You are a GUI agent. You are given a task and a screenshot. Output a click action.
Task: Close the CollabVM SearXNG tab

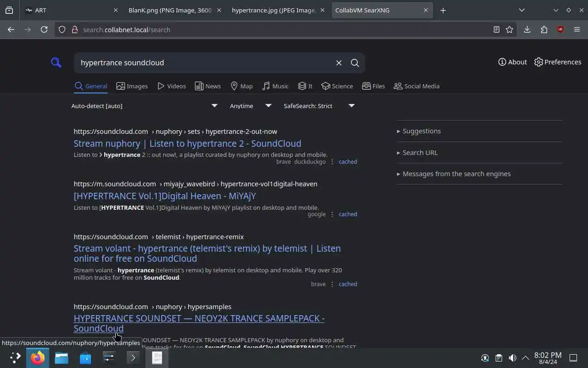[426, 10]
